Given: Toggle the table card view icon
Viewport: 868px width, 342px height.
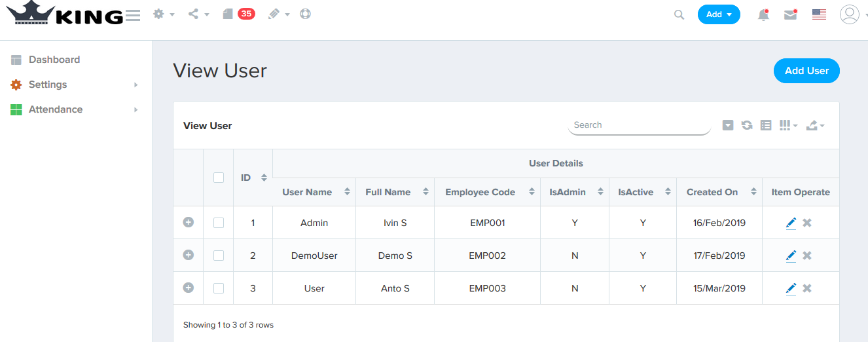Looking at the screenshot, I should coord(766,125).
